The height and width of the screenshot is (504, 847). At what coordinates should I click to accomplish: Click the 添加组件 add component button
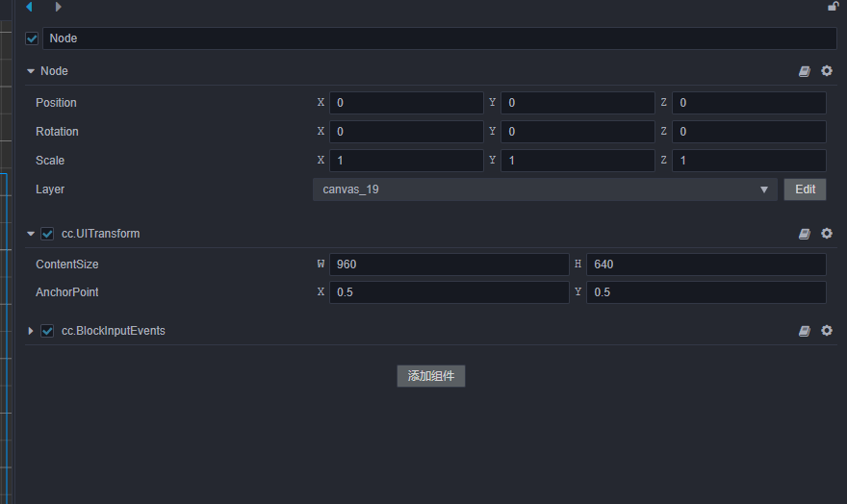[x=431, y=376]
